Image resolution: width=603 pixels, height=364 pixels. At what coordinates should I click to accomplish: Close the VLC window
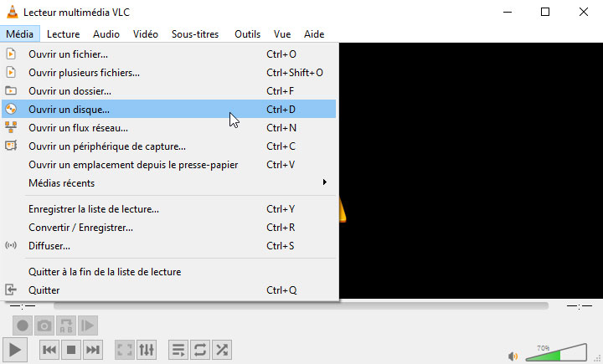point(584,12)
